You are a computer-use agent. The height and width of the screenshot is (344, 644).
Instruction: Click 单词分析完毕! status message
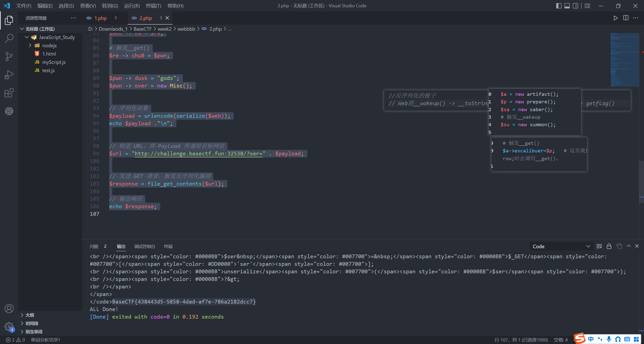click(45, 340)
